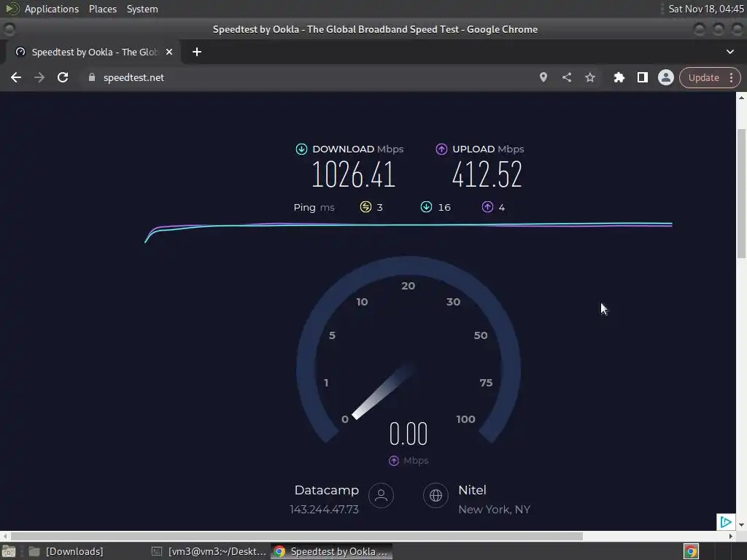Open the Chrome profile avatar
This screenshot has height=560, width=747.
click(x=665, y=77)
